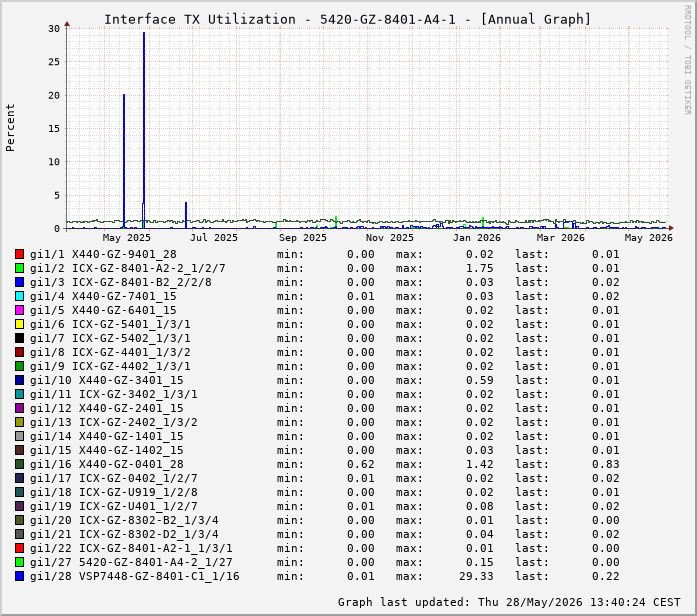Click the y-axis tick label 30

(x=54, y=28)
